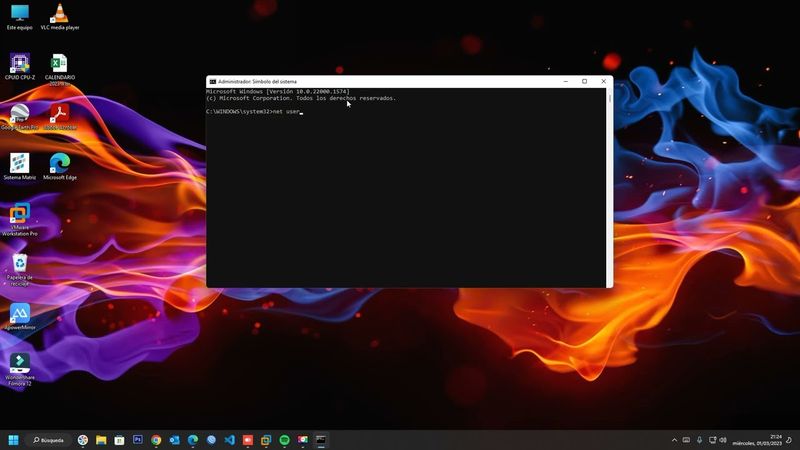The height and width of the screenshot is (450, 800).
Task: Select the Google Earth Pro desktop shortcut
Action: (x=19, y=117)
